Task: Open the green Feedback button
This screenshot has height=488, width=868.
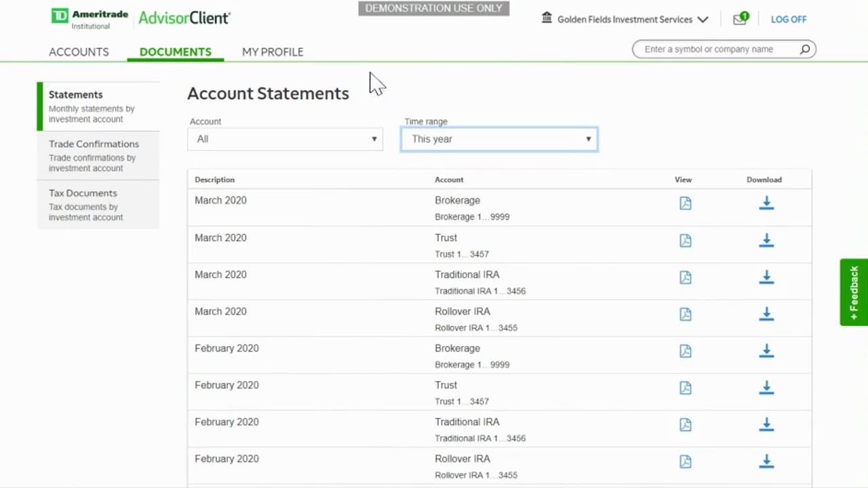Action: pos(854,292)
